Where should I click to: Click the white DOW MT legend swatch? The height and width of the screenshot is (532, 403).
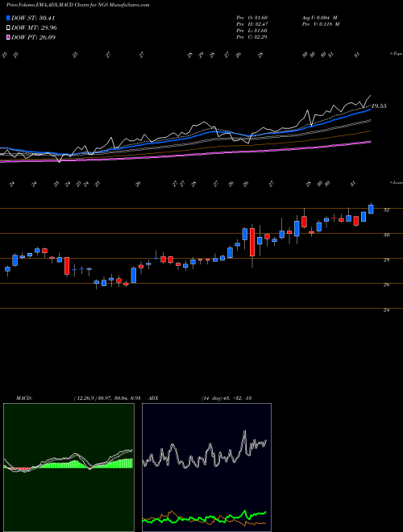pyautogui.click(x=9, y=28)
